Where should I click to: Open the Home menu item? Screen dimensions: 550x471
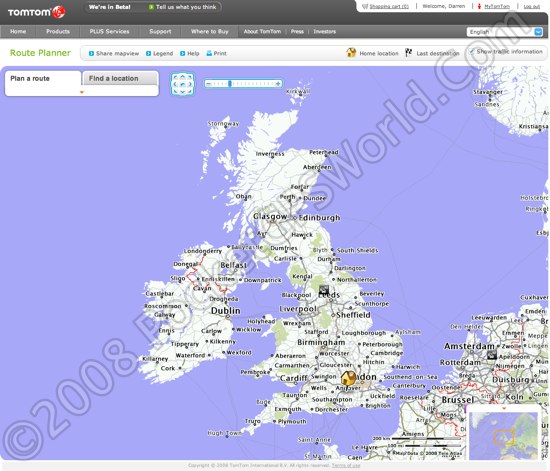[18, 31]
